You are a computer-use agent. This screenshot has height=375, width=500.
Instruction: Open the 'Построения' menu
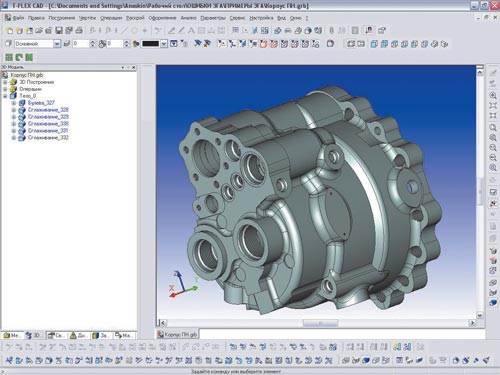coord(62,18)
